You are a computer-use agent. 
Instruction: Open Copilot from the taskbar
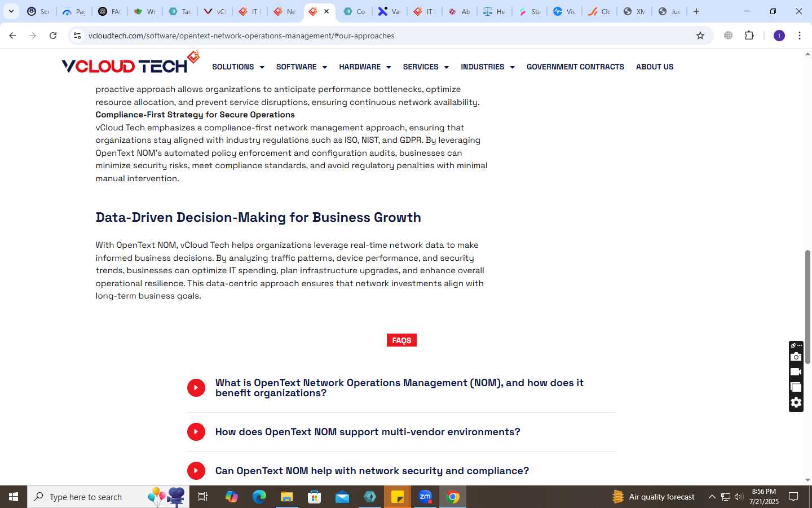(x=231, y=497)
